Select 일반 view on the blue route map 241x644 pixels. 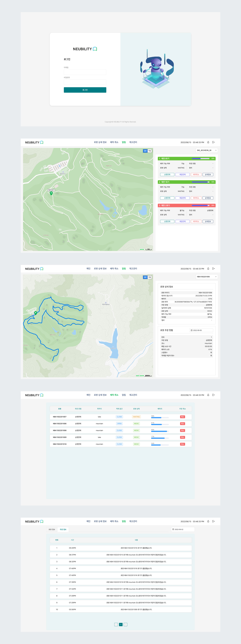pyautogui.click(x=145, y=277)
